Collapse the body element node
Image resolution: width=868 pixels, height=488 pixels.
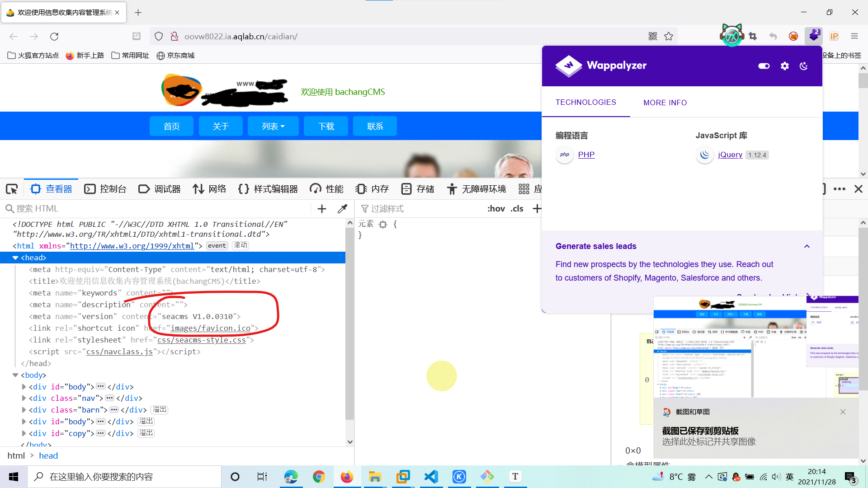15,375
